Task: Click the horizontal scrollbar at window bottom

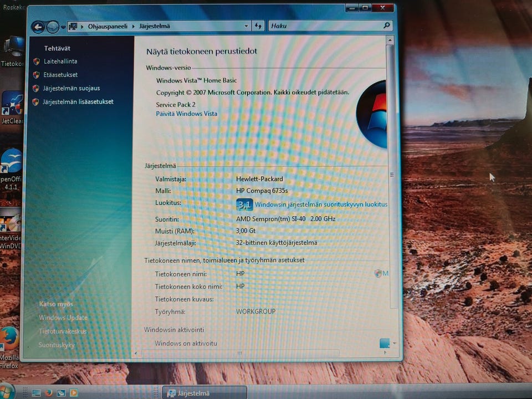Action: (x=240, y=353)
